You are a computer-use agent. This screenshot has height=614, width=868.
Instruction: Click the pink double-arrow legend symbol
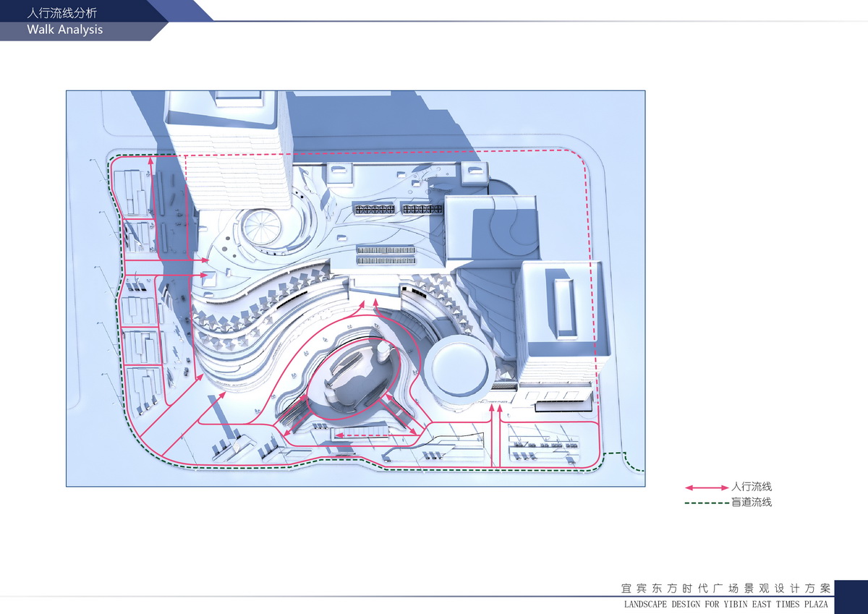[x=707, y=487]
